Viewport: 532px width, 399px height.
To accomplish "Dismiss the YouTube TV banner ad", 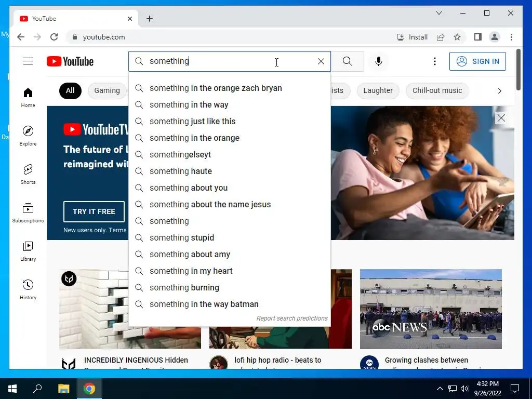I will pyautogui.click(x=501, y=118).
